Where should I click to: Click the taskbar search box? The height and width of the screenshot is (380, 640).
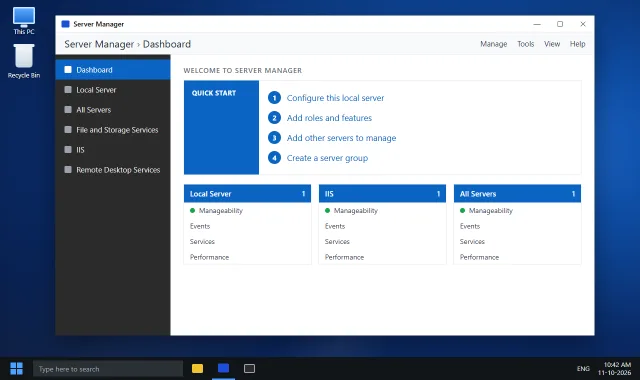108,369
